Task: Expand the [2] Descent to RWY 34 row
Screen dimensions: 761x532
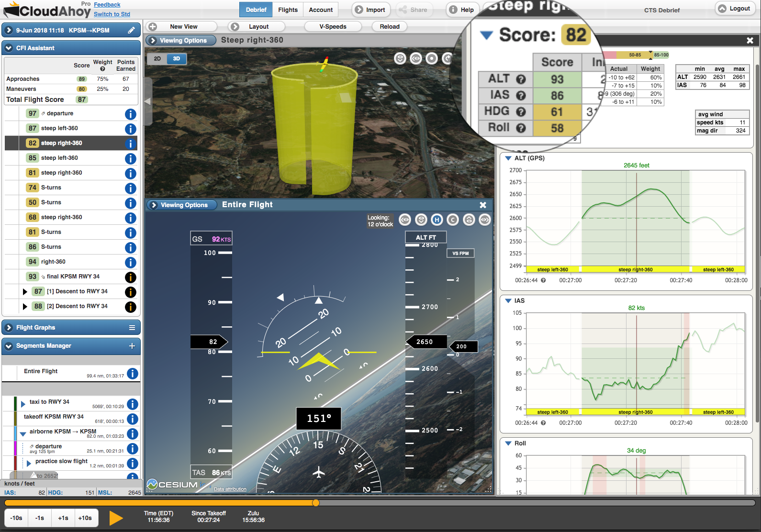Action: tap(25, 307)
